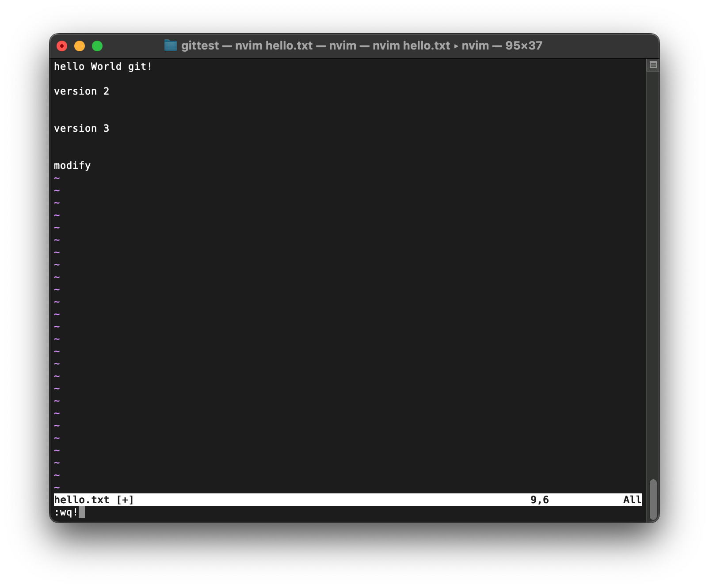Viewport: 709px width, 588px height.
Task: Click the vertical scrollbar thumb
Action: [653, 500]
